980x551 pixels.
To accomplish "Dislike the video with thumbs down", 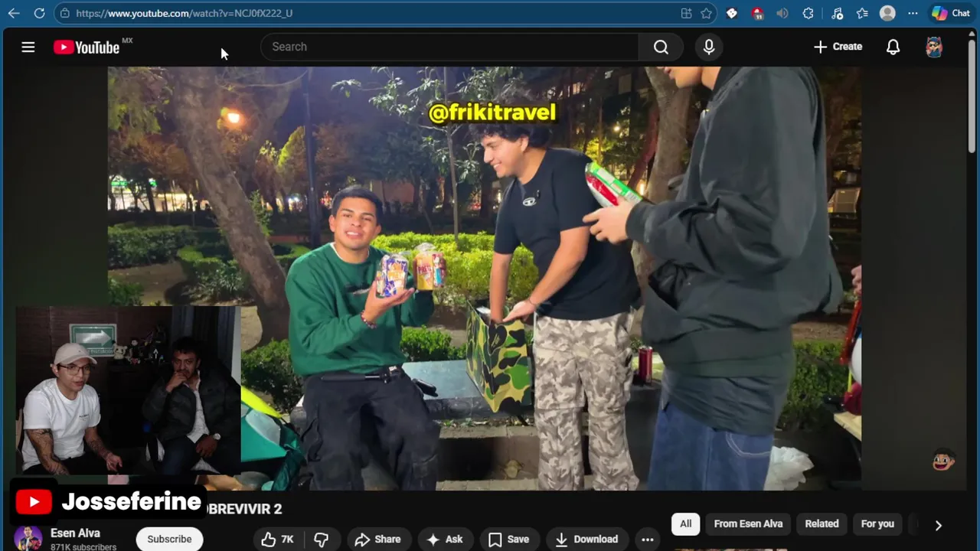I will point(322,539).
